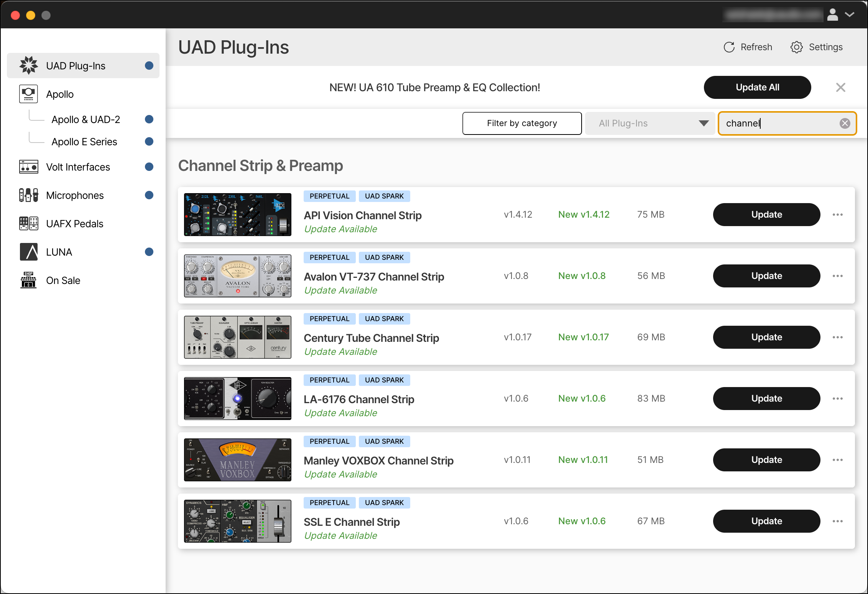Viewport: 868px width, 594px height.
Task: Open Filter by category
Action: pyautogui.click(x=521, y=123)
